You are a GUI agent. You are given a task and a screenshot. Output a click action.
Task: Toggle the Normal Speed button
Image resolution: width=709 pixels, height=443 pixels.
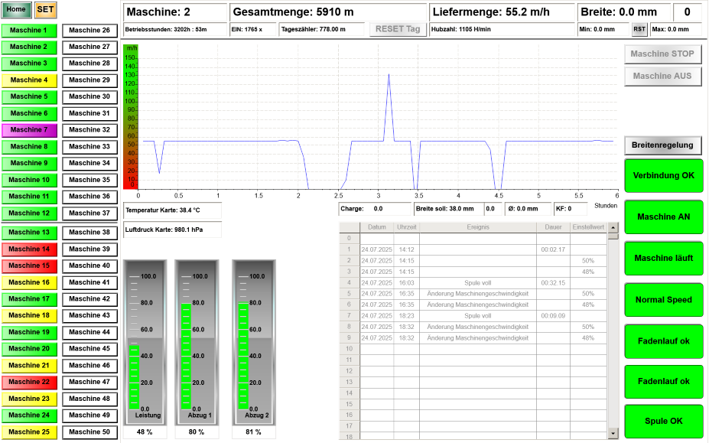click(x=664, y=300)
